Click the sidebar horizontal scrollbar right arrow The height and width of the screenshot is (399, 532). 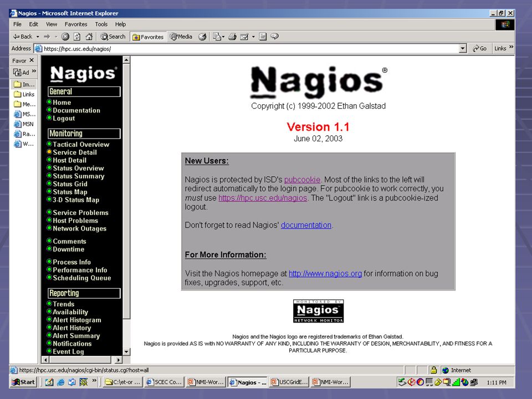(x=119, y=359)
